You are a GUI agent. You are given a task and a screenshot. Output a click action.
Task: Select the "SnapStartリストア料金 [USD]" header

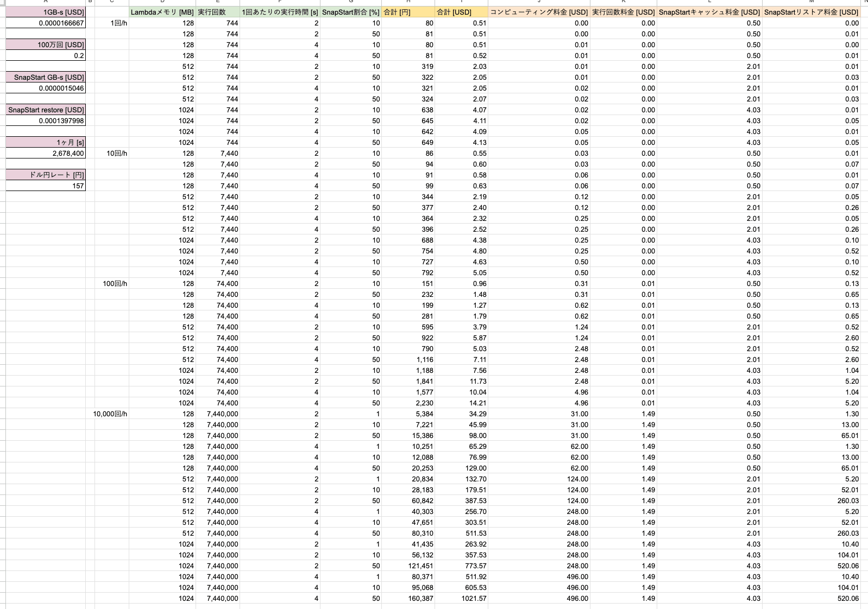click(812, 12)
